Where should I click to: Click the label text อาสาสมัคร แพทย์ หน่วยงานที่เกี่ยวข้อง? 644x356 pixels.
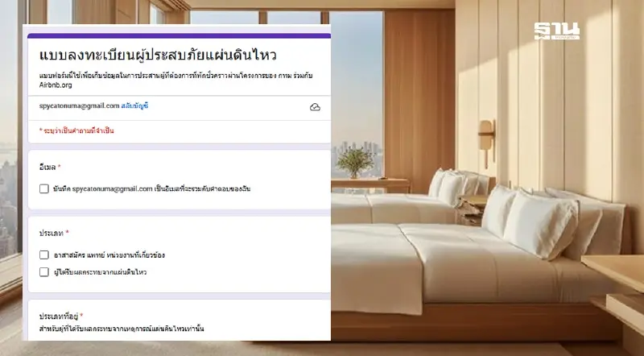109,255
